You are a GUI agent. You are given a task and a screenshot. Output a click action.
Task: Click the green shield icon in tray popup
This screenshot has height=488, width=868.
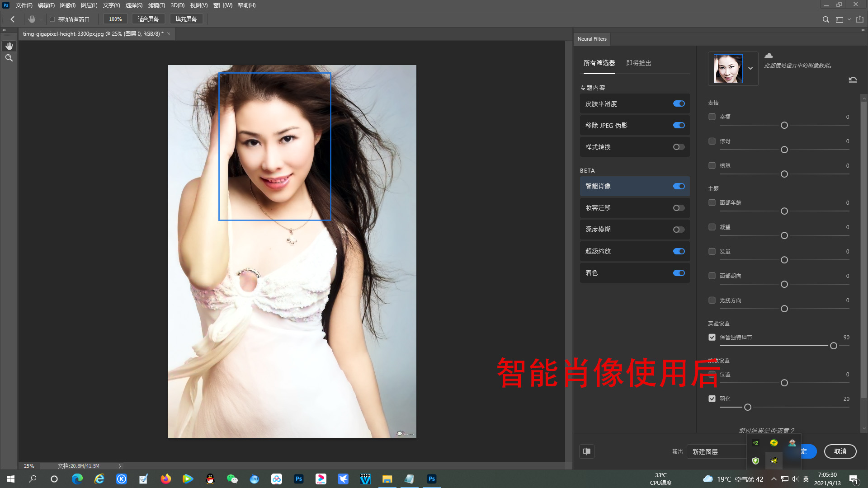click(x=755, y=460)
